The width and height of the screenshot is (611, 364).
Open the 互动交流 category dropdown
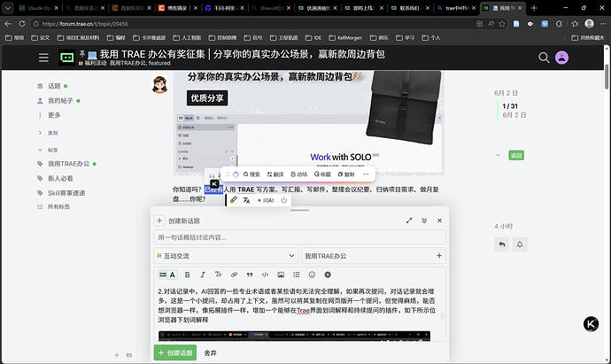pos(226,256)
